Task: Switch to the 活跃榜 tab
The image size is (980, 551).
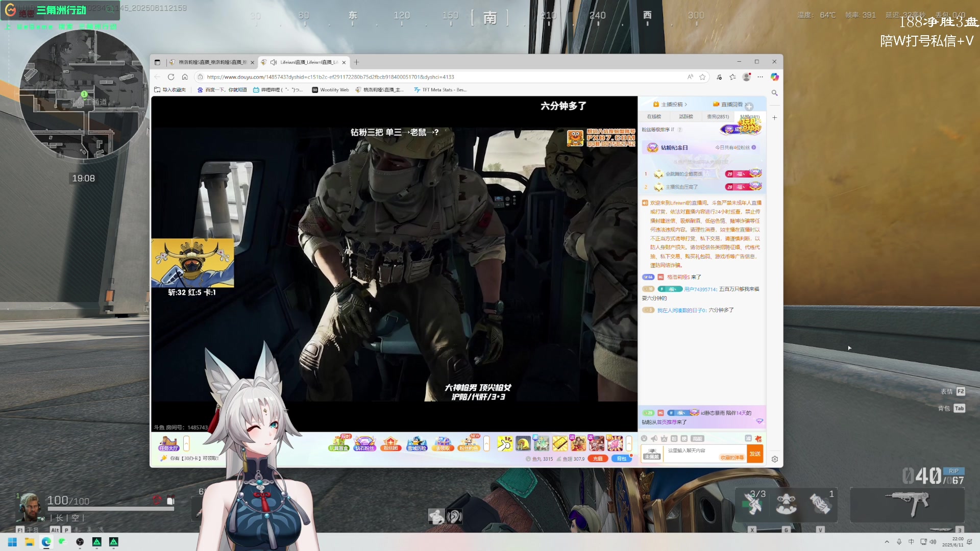Action: (686, 117)
